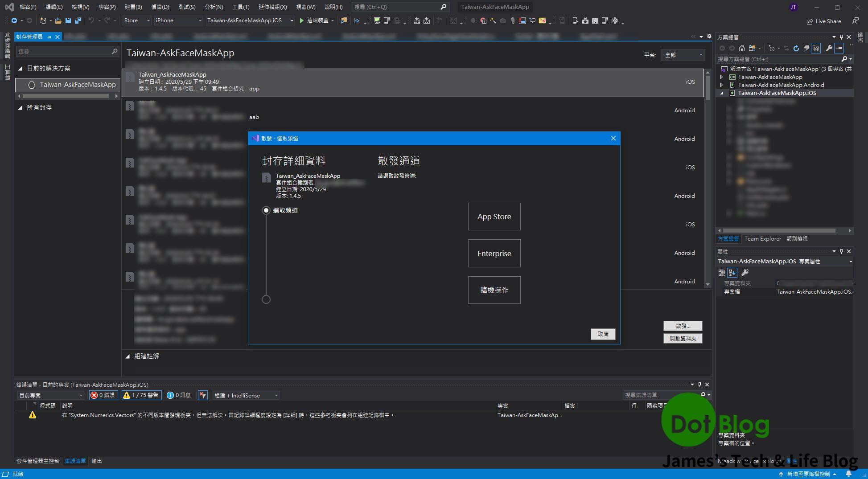
Task: Open the feedback icon beside Live Share
Action: click(x=855, y=21)
